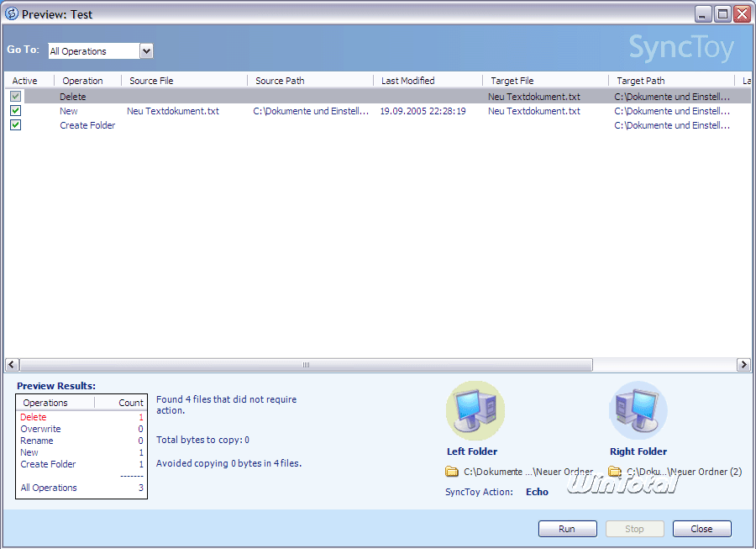This screenshot has height=549, width=756.
Task: Click target file Neu Textdokument.txt in Delete row
Action: (x=534, y=97)
